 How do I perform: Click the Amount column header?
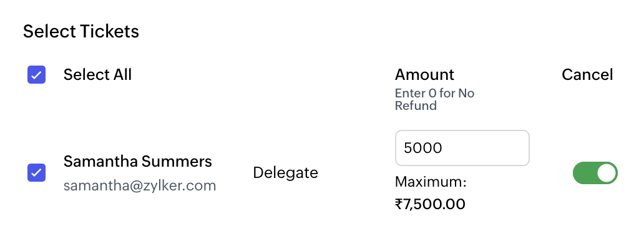pyautogui.click(x=425, y=75)
